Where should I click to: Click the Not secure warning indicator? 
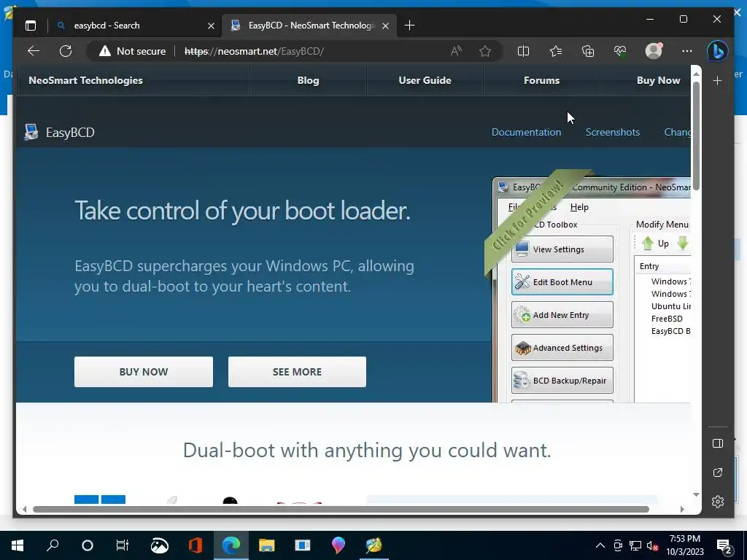tap(132, 51)
